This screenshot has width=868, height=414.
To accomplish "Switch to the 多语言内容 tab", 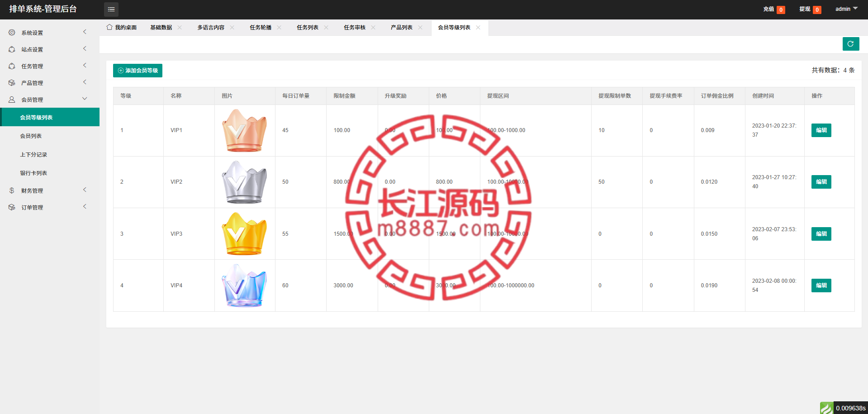I will point(211,28).
